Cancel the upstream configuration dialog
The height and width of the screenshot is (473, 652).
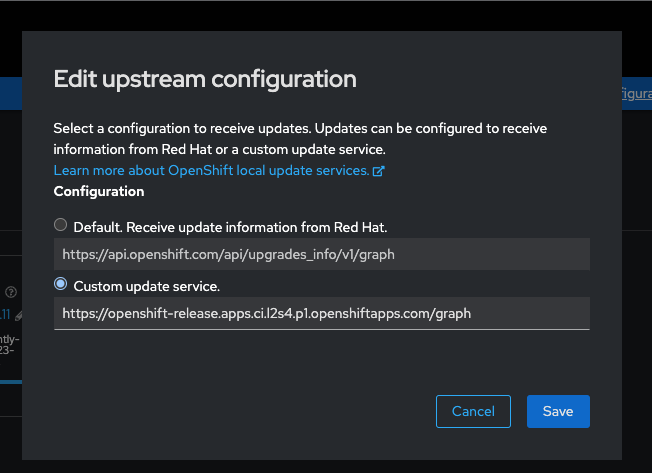[x=473, y=411]
